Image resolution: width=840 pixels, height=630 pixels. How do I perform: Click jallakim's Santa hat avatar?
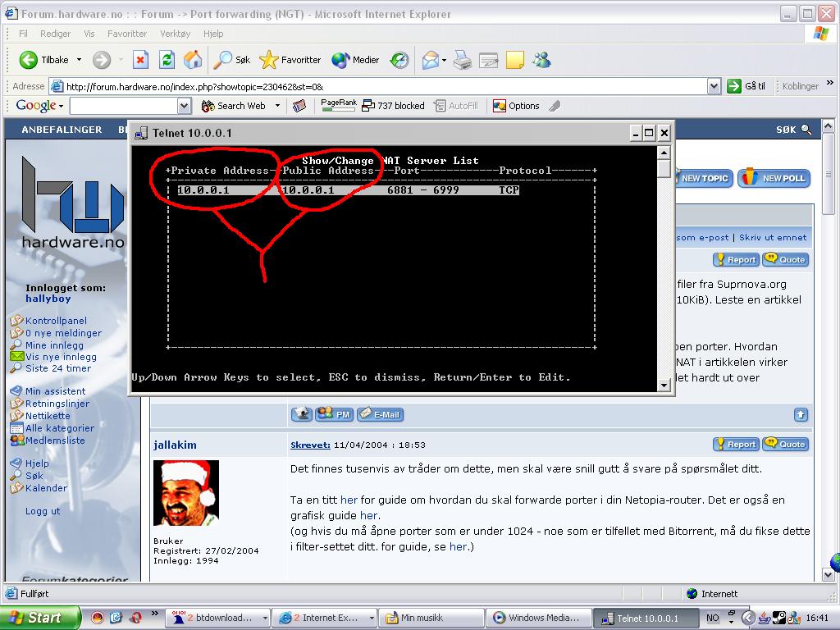point(186,493)
